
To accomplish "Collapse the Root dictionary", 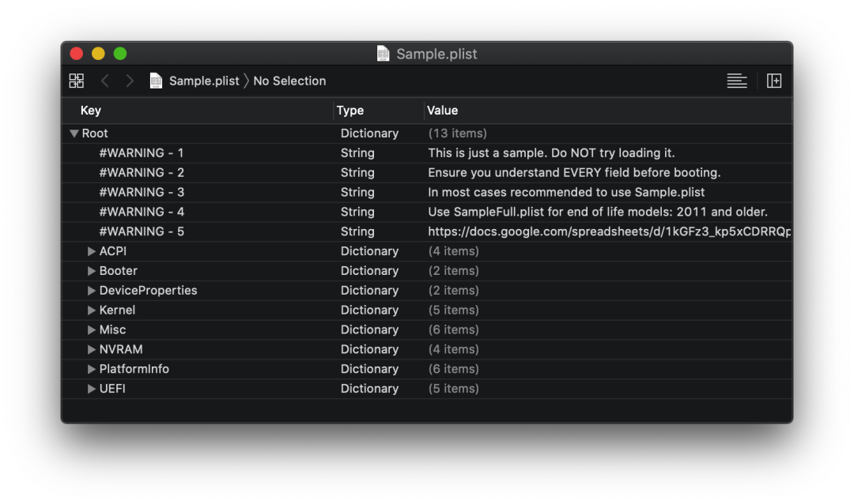I will pyautogui.click(x=74, y=134).
